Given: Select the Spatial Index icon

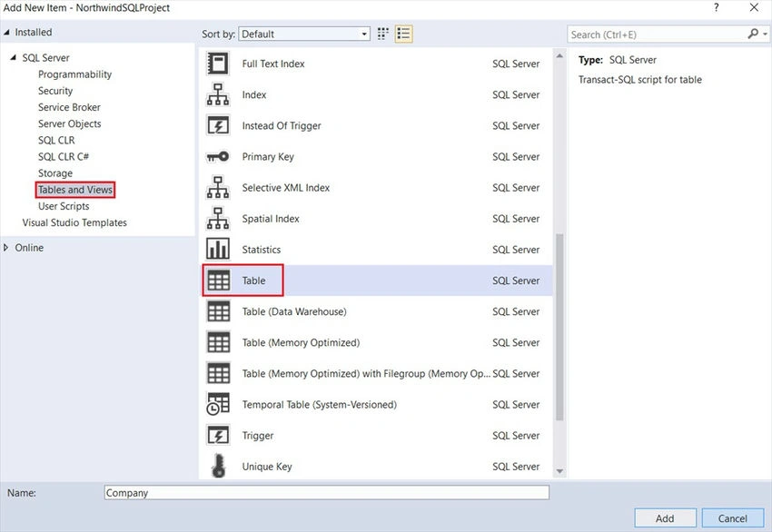Looking at the screenshot, I should click(x=218, y=219).
